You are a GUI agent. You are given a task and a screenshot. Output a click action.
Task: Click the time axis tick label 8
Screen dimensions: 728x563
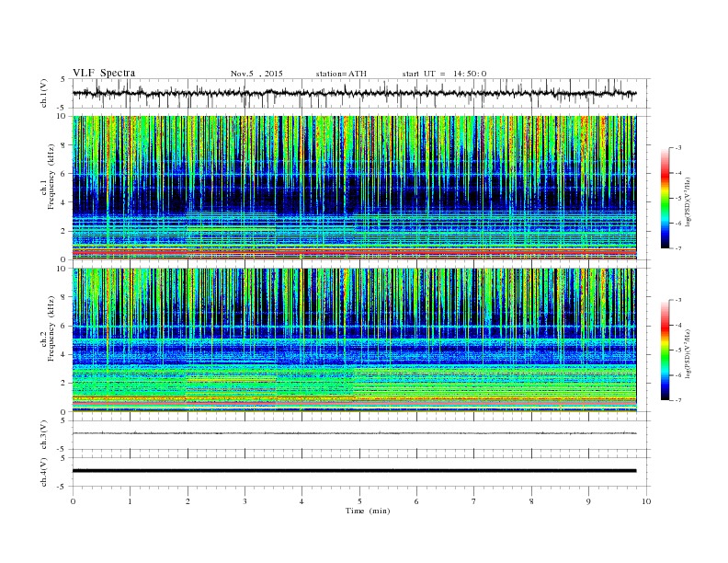tap(531, 501)
